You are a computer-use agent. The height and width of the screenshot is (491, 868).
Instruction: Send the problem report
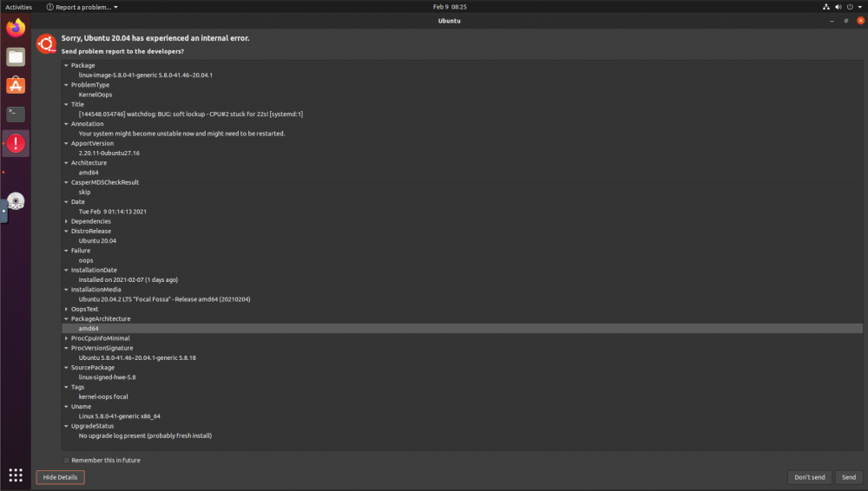tap(849, 477)
